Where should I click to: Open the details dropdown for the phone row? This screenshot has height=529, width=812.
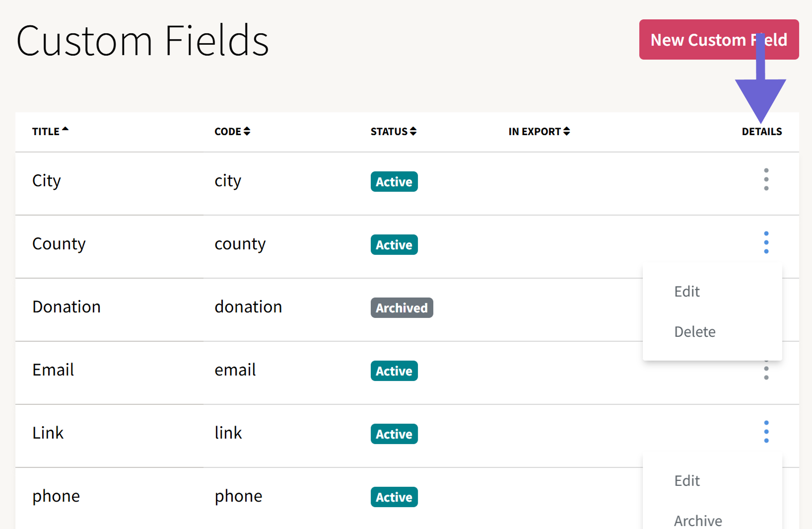pyautogui.click(x=766, y=496)
